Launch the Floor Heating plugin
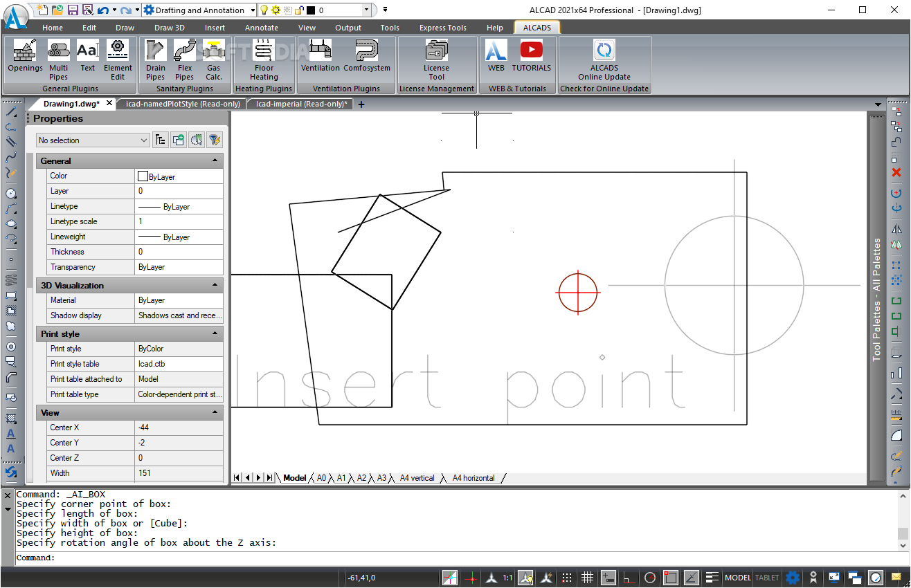Screen dimensions: 911x588 pos(264,59)
